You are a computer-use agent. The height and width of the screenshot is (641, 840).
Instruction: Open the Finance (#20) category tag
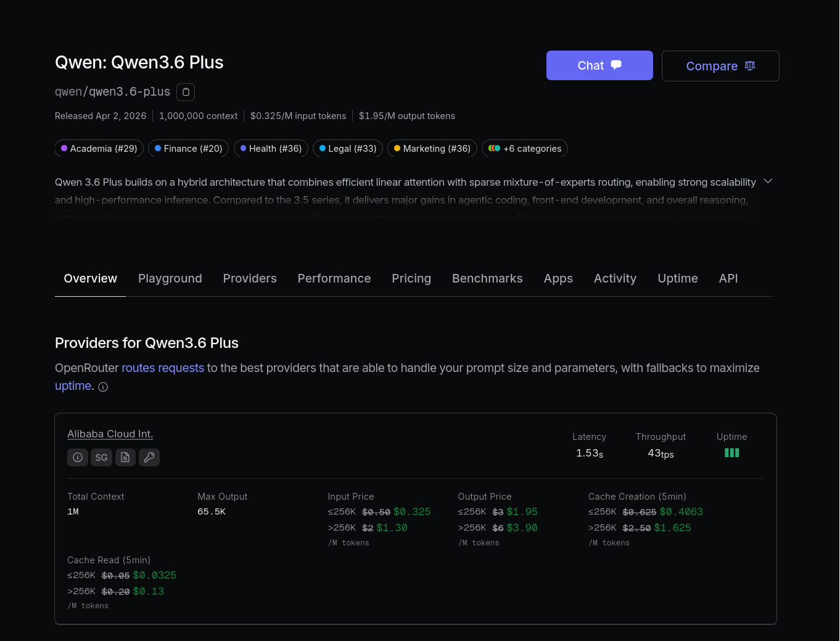pyautogui.click(x=189, y=149)
